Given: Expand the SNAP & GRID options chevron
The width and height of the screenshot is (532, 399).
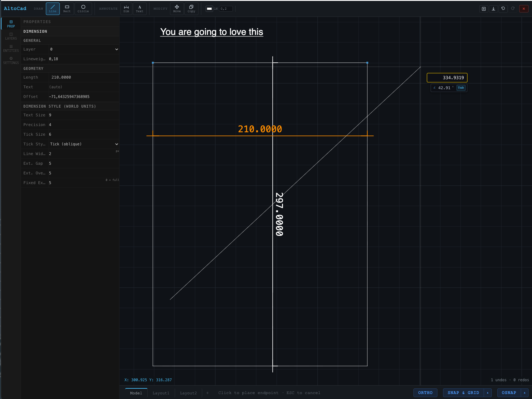Looking at the screenshot, I should 488,392.
